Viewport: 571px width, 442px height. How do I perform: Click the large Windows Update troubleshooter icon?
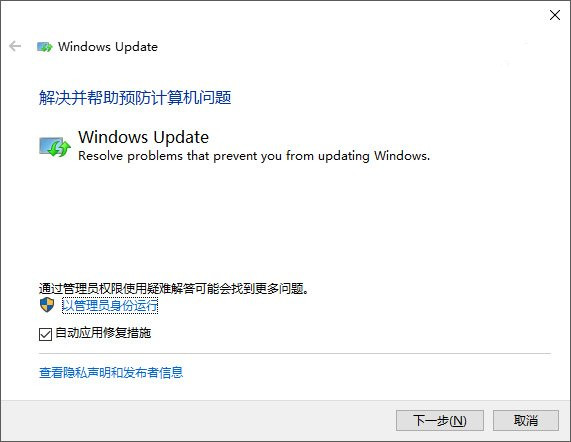pyautogui.click(x=55, y=147)
